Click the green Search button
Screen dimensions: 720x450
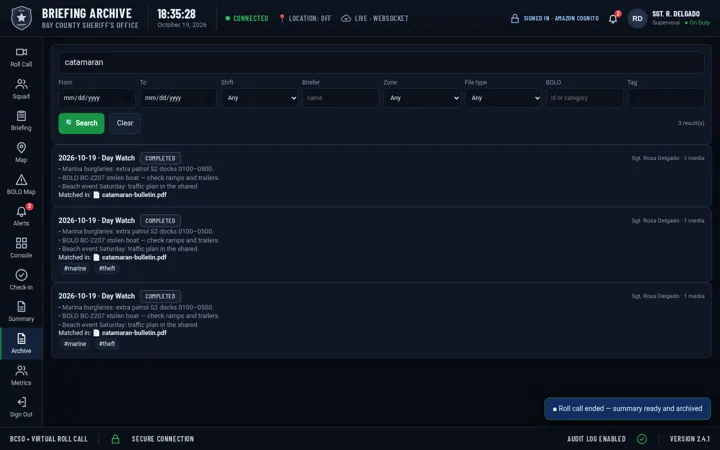[81, 123]
